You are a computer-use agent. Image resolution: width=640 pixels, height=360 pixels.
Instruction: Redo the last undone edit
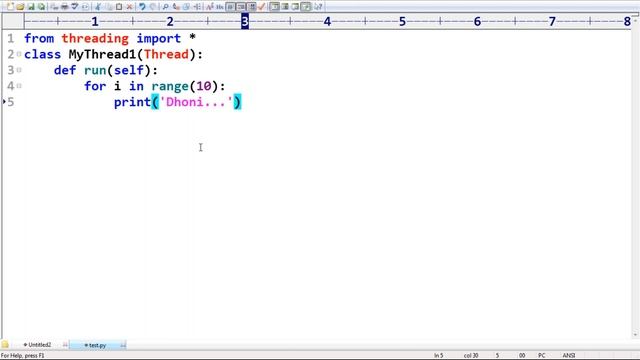(153, 7)
